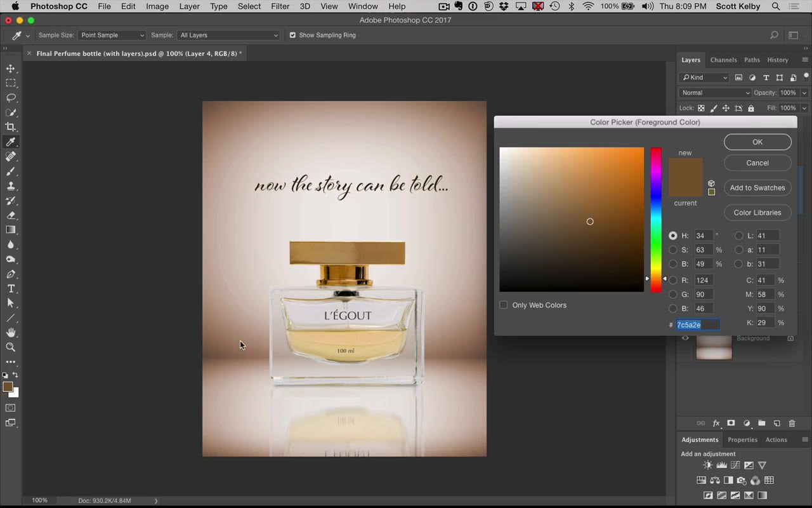Click the hex color input field
Viewport: 812px width, 508px height.
pos(695,324)
